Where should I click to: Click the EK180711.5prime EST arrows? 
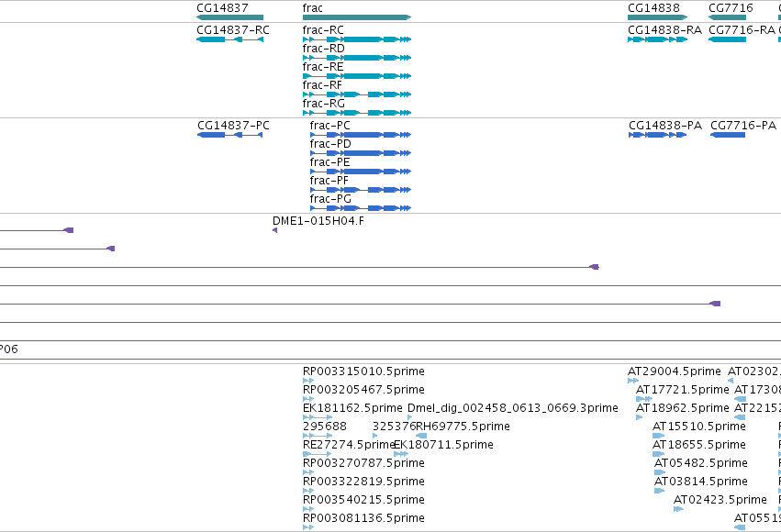coord(401,454)
